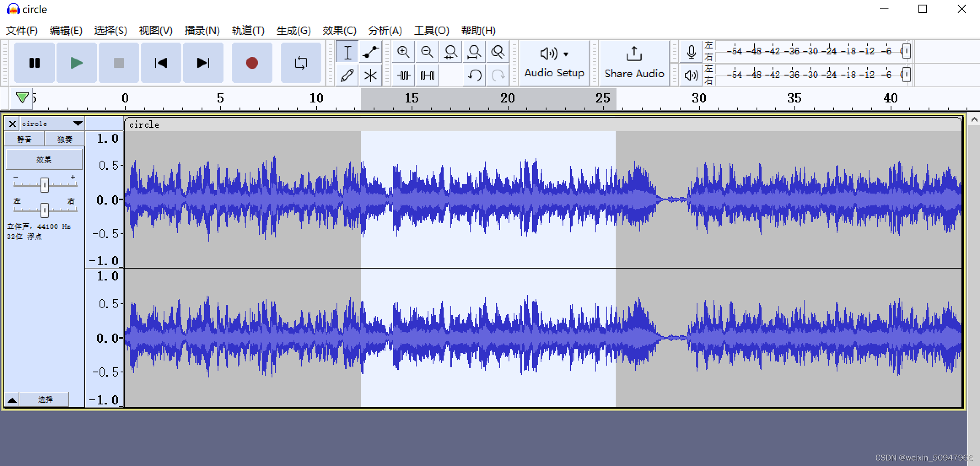
Task: Select the Envelope tool
Action: 370,52
